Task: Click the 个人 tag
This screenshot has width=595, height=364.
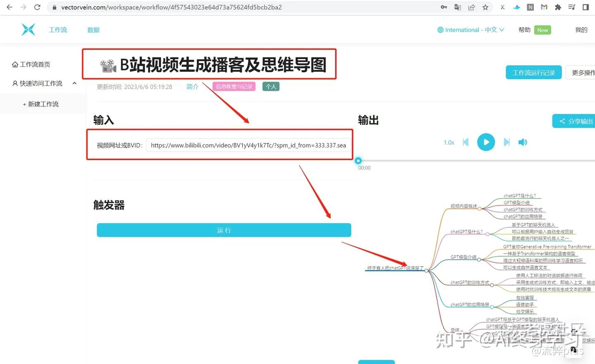Action: (271, 87)
